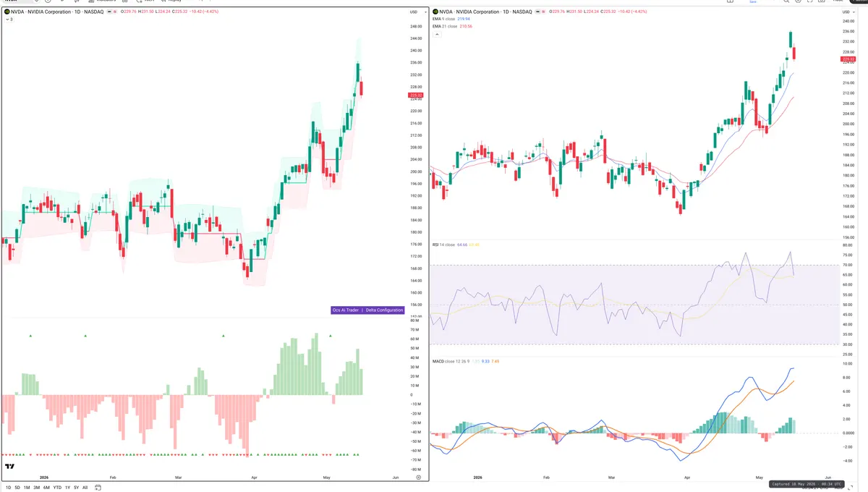Click the 8.00 value on MACD scale
Viewport: 868px width, 492px height.
847,377
